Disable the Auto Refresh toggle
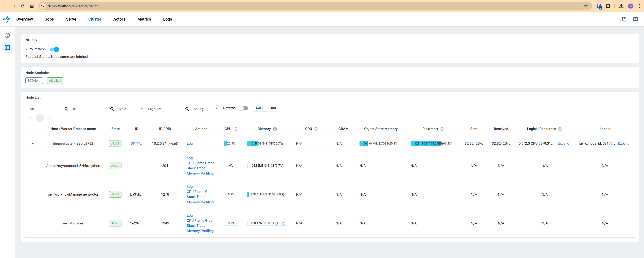The height and width of the screenshot is (258, 644). pyautogui.click(x=54, y=49)
